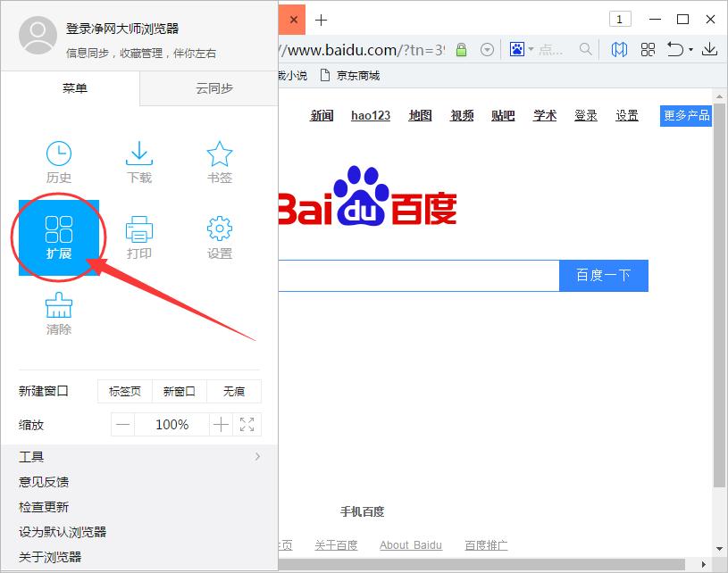The height and width of the screenshot is (573, 728).
Task: Open the address bar circular dropdown arrow
Action: tap(487, 49)
